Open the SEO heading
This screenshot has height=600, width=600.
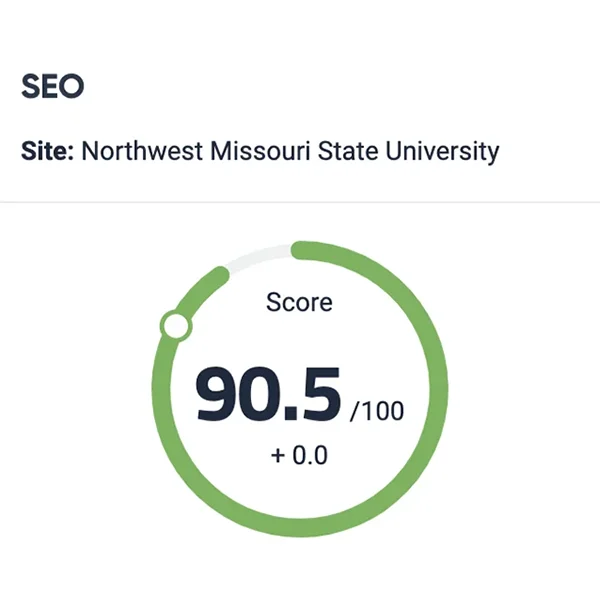coord(52,86)
